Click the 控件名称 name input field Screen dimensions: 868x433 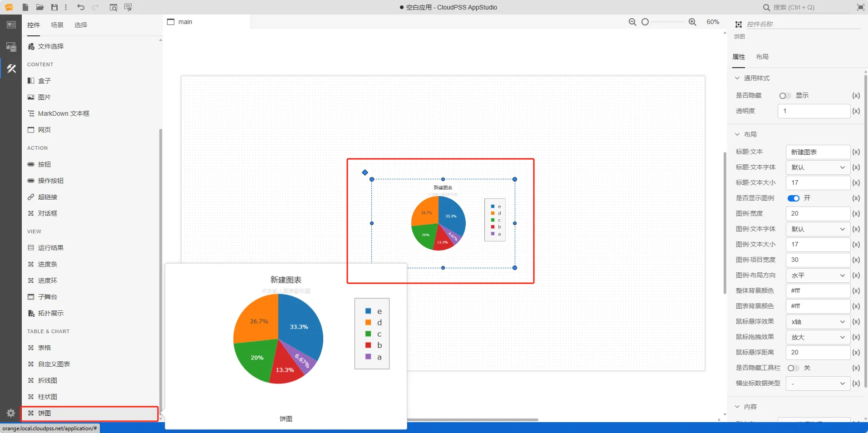pos(804,24)
